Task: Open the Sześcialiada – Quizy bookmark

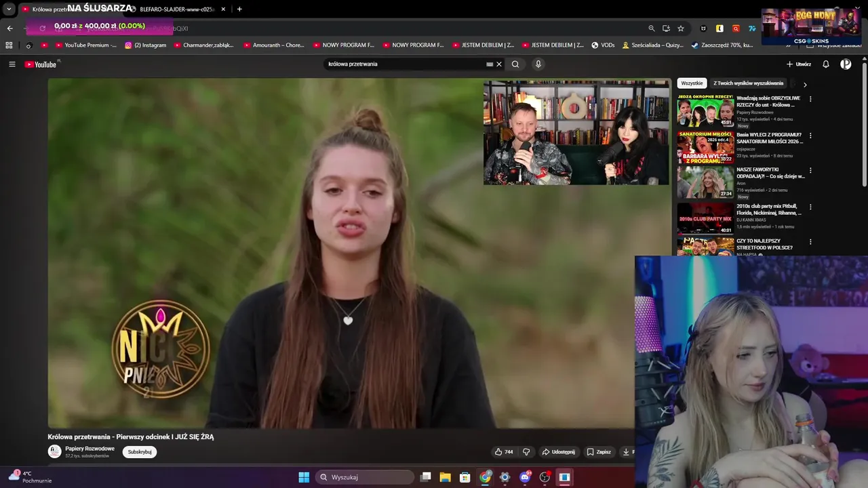Action: [x=652, y=45]
